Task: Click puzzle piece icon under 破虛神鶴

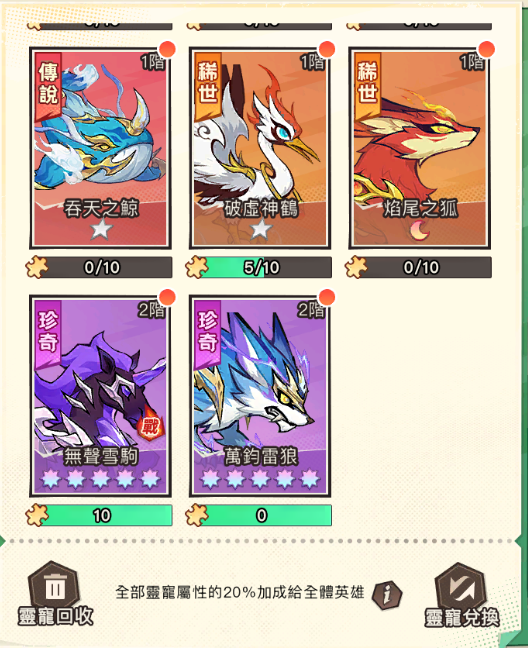Action: coord(196,267)
